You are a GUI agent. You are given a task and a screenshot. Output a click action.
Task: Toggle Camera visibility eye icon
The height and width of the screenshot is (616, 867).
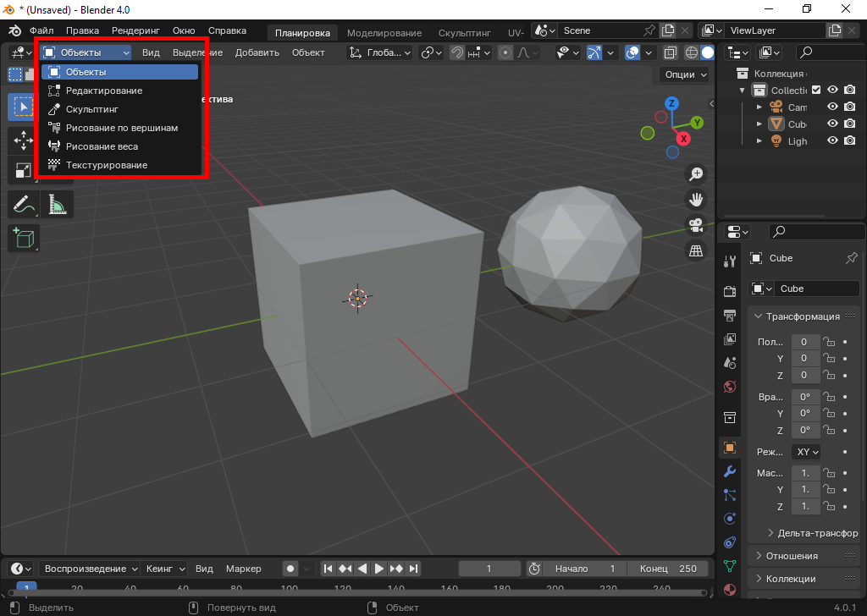coord(832,107)
